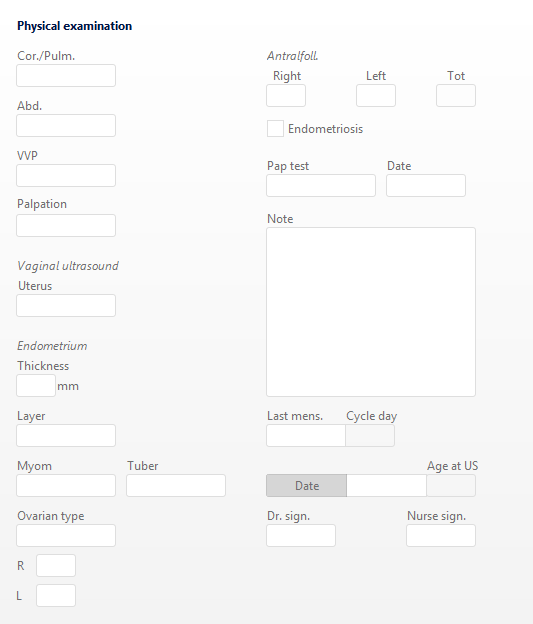Screen dimensions: 533x624
Task: Click inside the large Note text area
Action: [371, 312]
